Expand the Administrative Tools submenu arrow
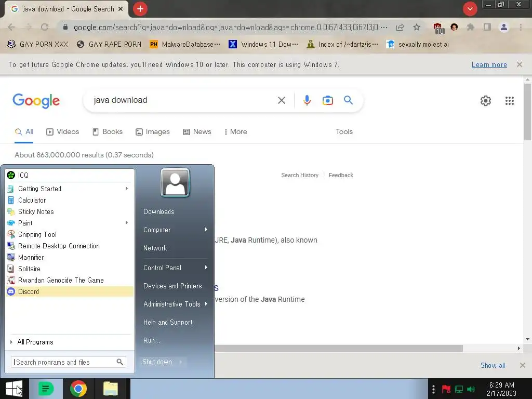Image resolution: width=532 pixels, height=399 pixels. (x=206, y=303)
